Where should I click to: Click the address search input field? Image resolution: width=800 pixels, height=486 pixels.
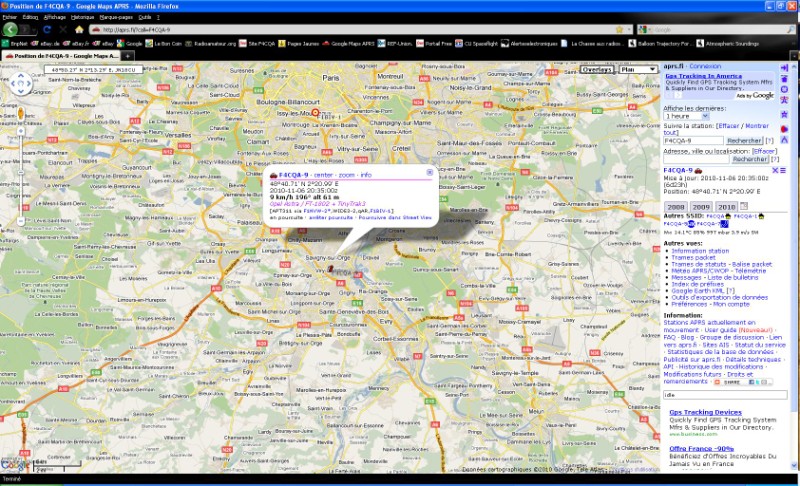[696, 159]
